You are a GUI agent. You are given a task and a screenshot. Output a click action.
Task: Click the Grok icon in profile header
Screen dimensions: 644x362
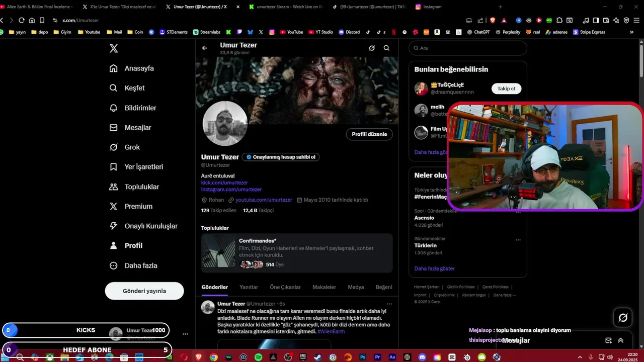pos(372,48)
